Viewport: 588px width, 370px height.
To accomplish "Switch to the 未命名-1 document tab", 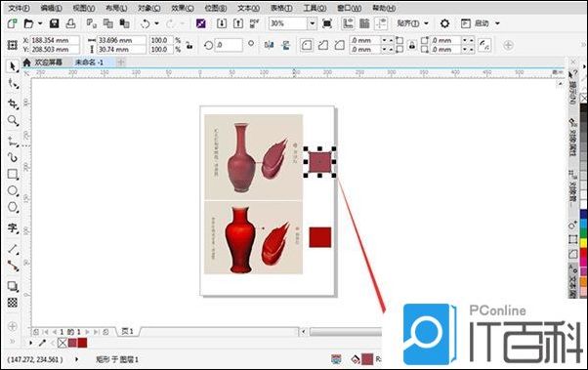I will point(89,62).
